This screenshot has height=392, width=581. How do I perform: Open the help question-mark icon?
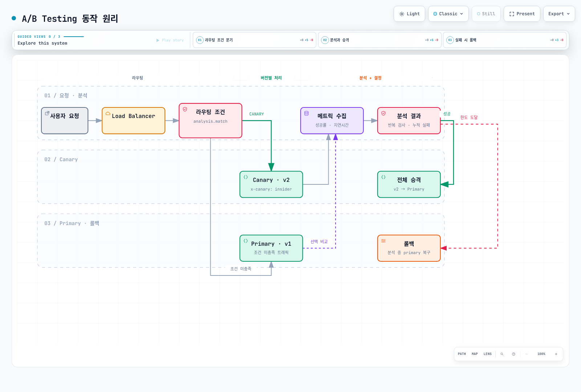click(513, 354)
